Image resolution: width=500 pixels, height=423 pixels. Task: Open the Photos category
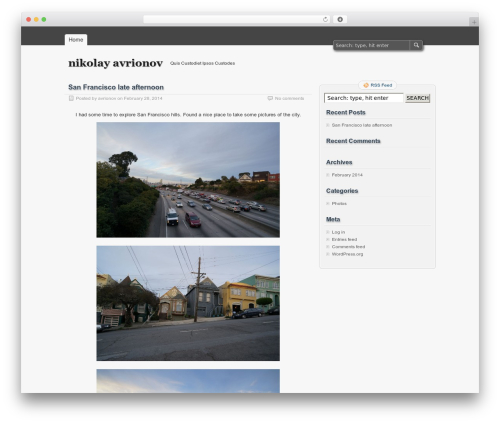click(x=339, y=203)
